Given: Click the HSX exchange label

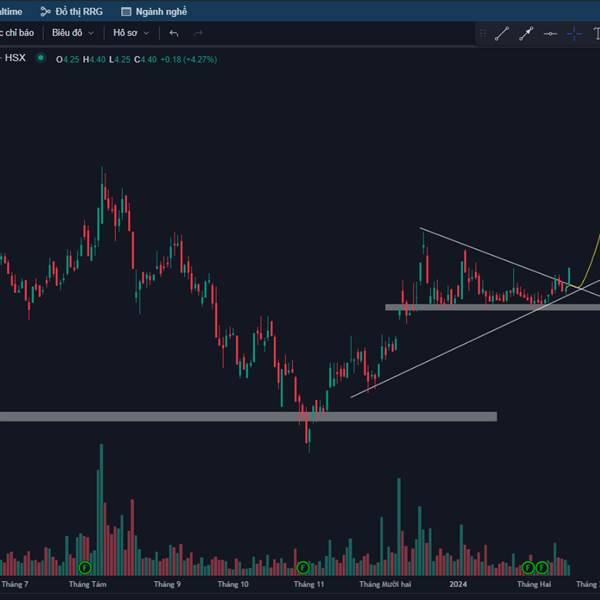Looking at the screenshot, I should [x=15, y=58].
